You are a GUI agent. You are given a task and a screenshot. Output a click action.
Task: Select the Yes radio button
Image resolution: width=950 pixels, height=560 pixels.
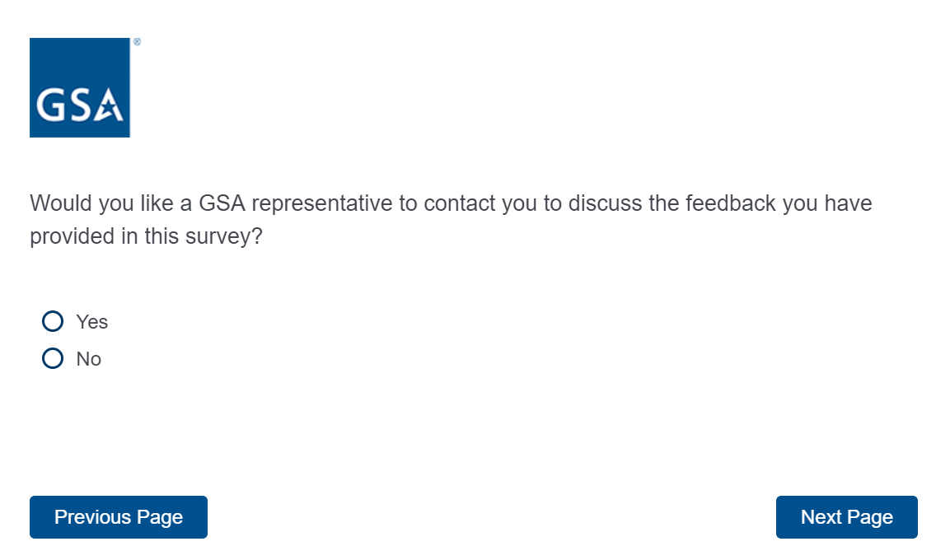tap(53, 321)
